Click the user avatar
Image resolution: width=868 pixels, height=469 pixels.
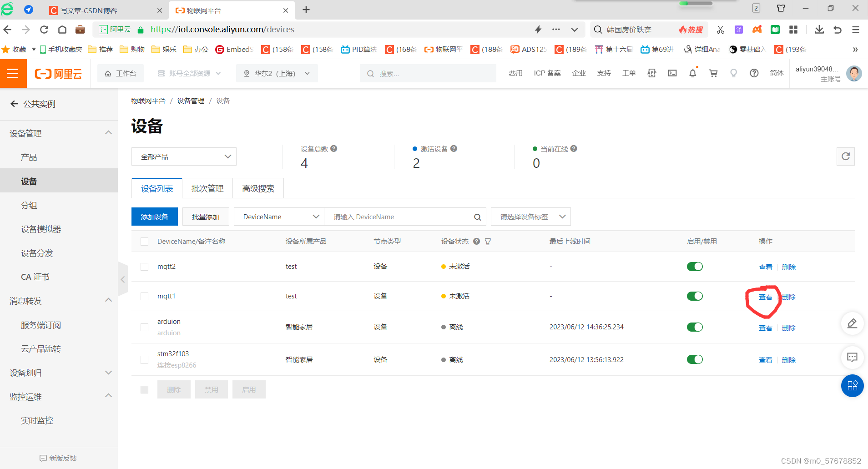point(854,73)
